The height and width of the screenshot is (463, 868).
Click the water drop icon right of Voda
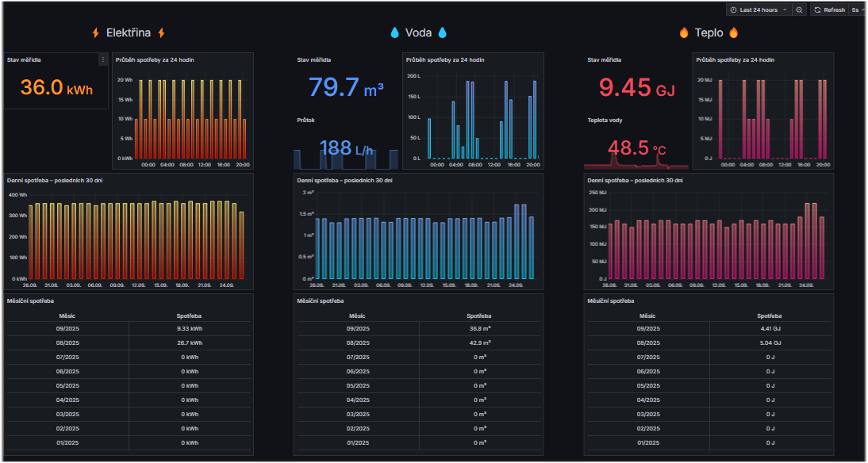pyautogui.click(x=442, y=33)
